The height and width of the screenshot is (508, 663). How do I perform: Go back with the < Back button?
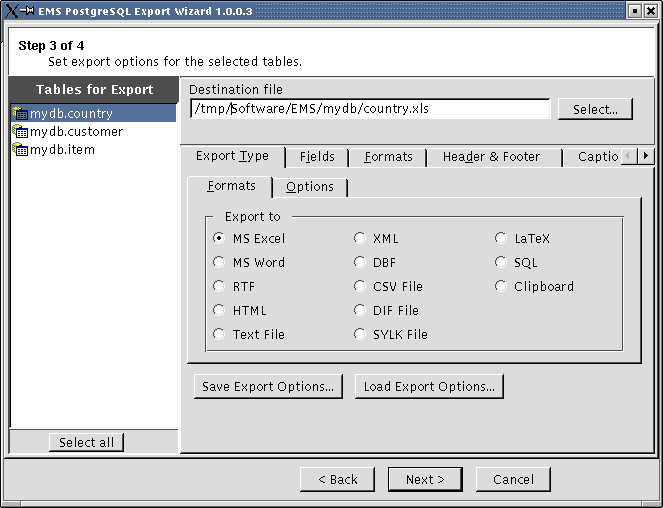pos(337,480)
